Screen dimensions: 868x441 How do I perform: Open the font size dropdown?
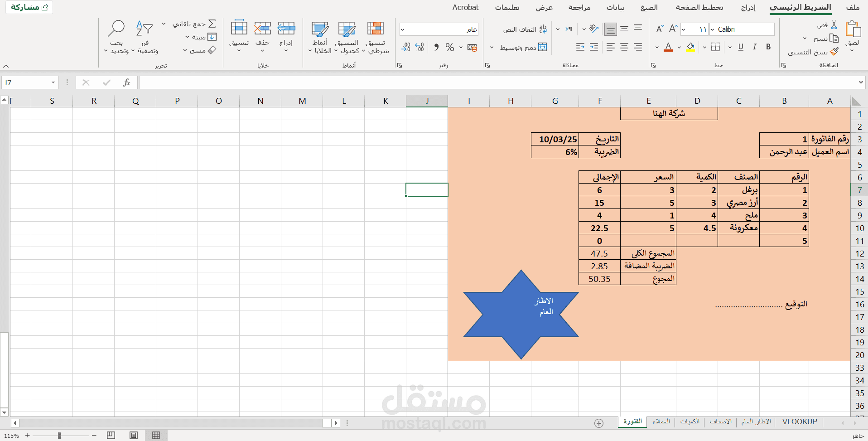click(x=684, y=29)
